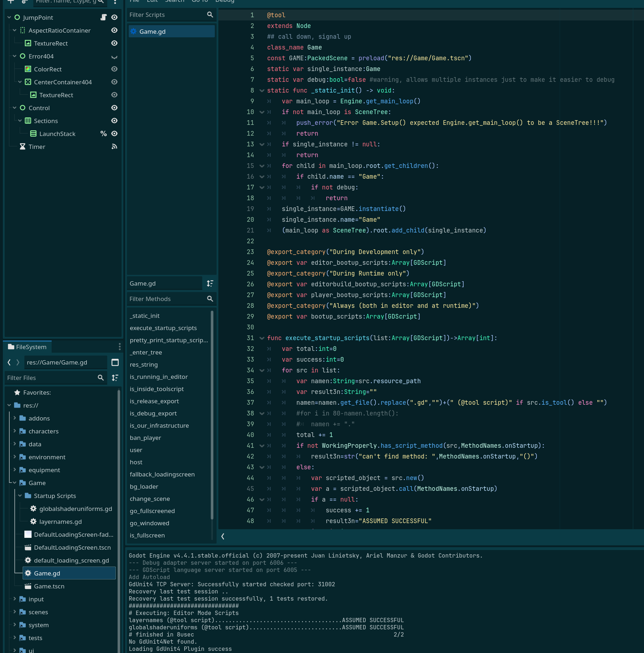Viewport: 644px width, 653px height.
Task: Switch to the FileSystem dock tab
Action: coord(28,347)
